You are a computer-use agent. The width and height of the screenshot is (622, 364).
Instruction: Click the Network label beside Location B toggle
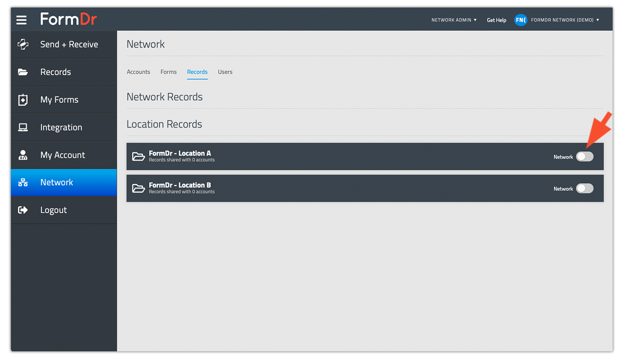click(x=563, y=189)
